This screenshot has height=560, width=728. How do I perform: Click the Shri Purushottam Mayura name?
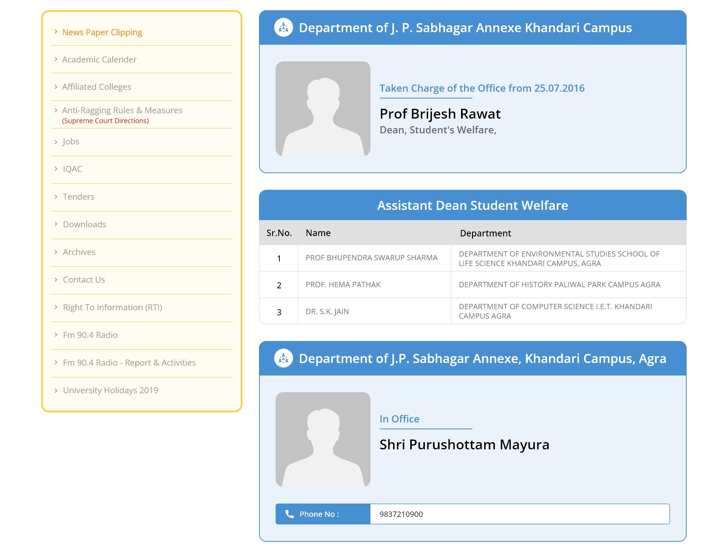pyautogui.click(x=464, y=444)
